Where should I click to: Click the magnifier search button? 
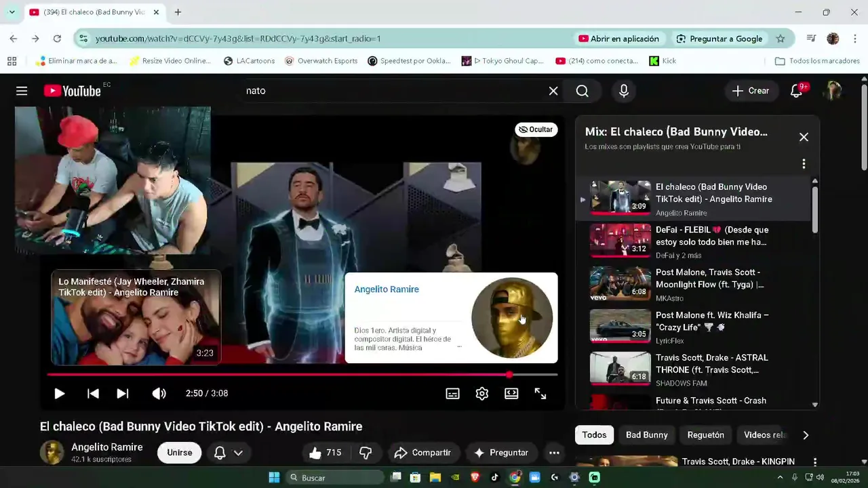coord(583,91)
